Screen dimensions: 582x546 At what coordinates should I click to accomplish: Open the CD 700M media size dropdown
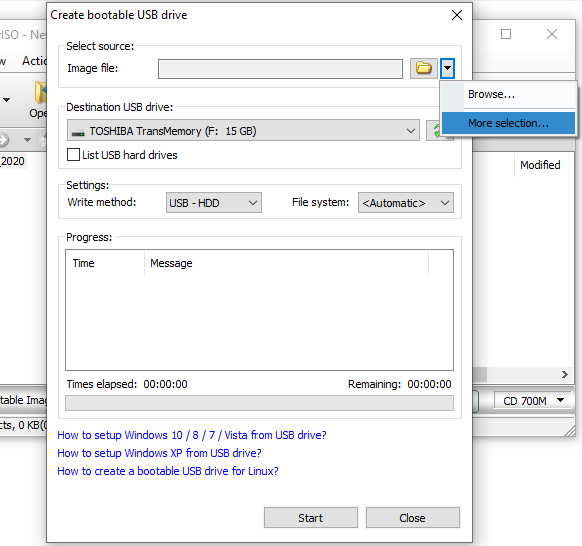[533, 401]
